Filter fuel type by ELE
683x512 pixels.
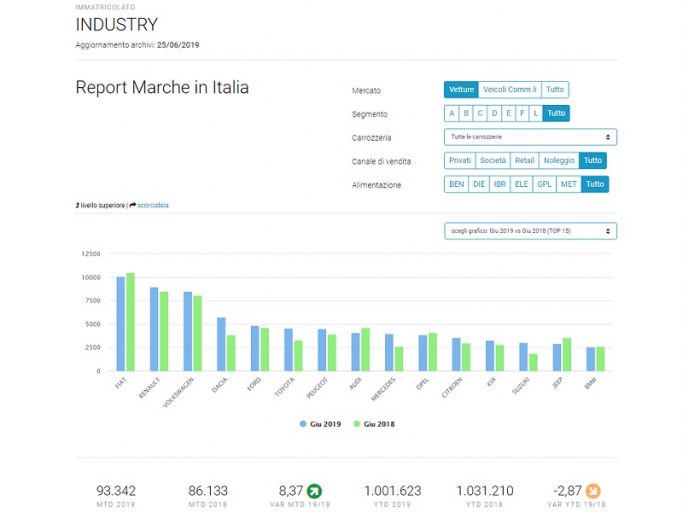click(x=521, y=184)
